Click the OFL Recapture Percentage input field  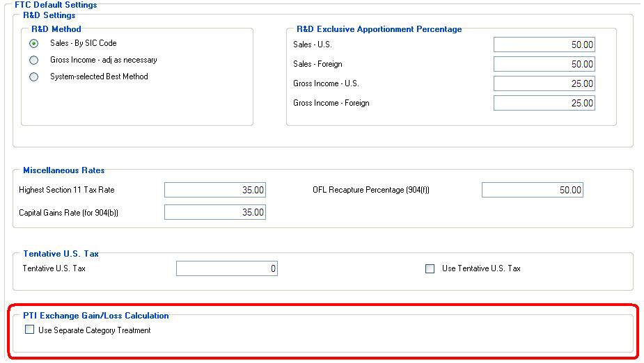pos(532,190)
